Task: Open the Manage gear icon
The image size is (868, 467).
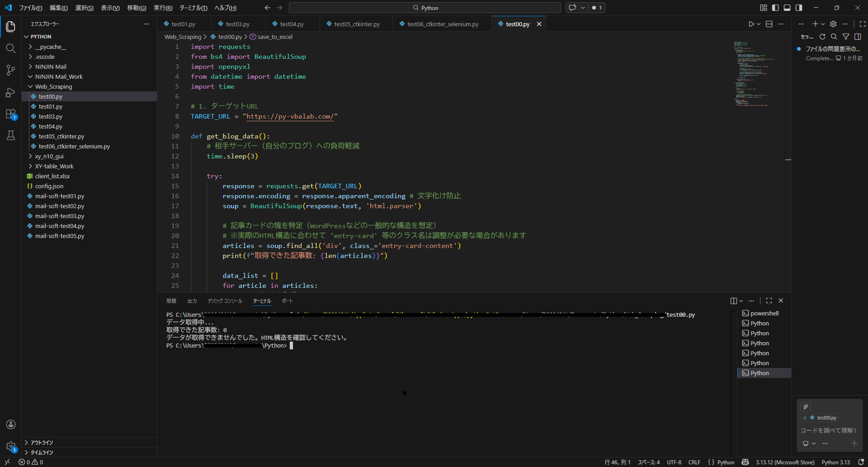Action: 11,446
